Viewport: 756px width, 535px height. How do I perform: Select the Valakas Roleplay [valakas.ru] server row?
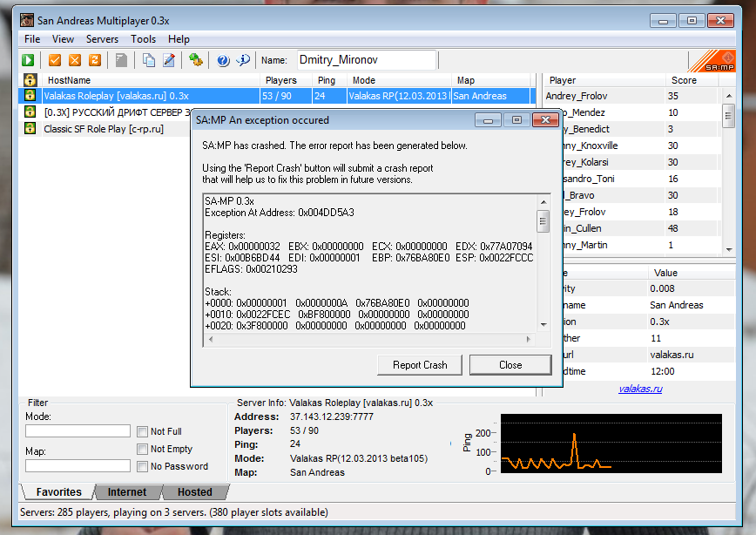277,96
